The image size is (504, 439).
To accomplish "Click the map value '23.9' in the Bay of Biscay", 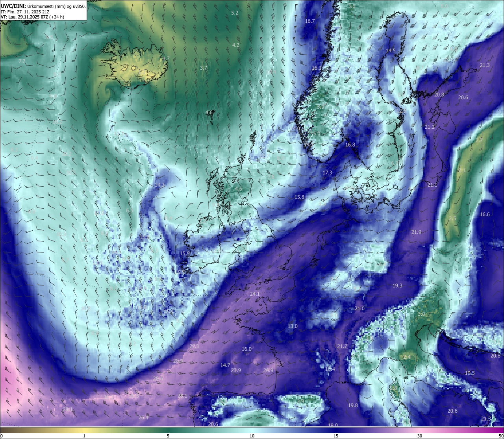I will click(236, 370).
